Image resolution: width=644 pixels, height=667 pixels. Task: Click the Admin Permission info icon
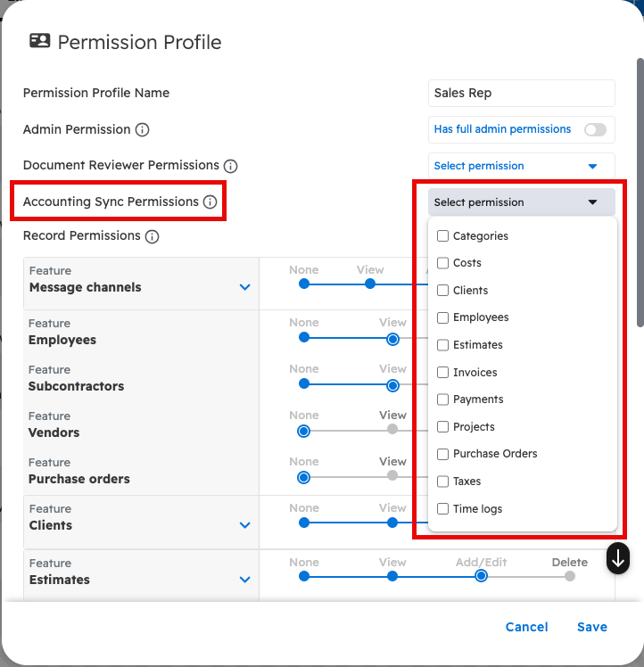[x=142, y=129]
